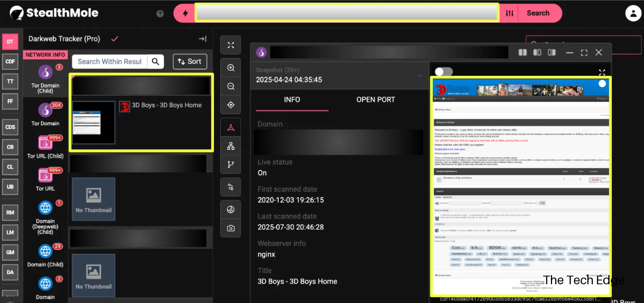Open the DT module in left sidebar
Viewport: 644px width, 303px height.
click(x=10, y=42)
